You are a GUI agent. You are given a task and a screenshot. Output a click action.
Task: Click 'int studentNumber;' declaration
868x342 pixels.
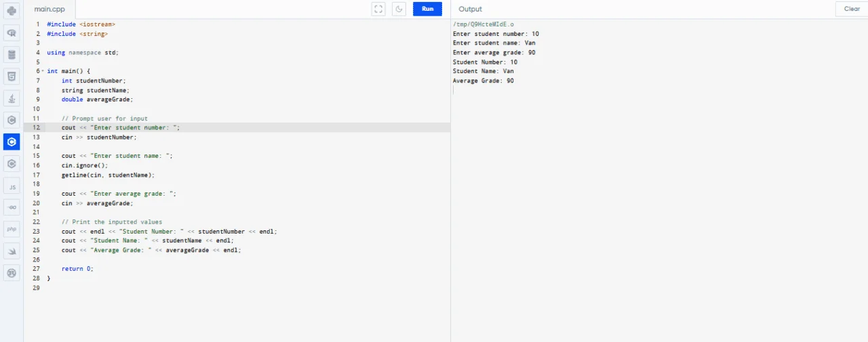click(x=94, y=81)
